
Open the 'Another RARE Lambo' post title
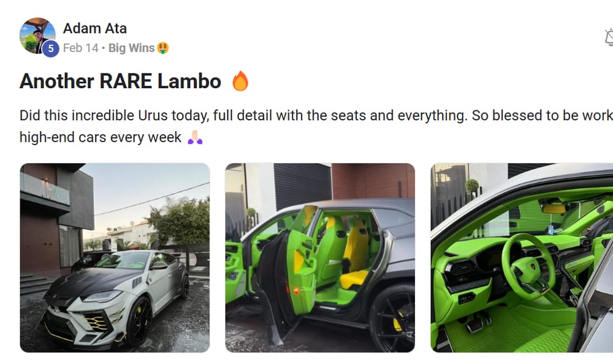coord(120,81)
